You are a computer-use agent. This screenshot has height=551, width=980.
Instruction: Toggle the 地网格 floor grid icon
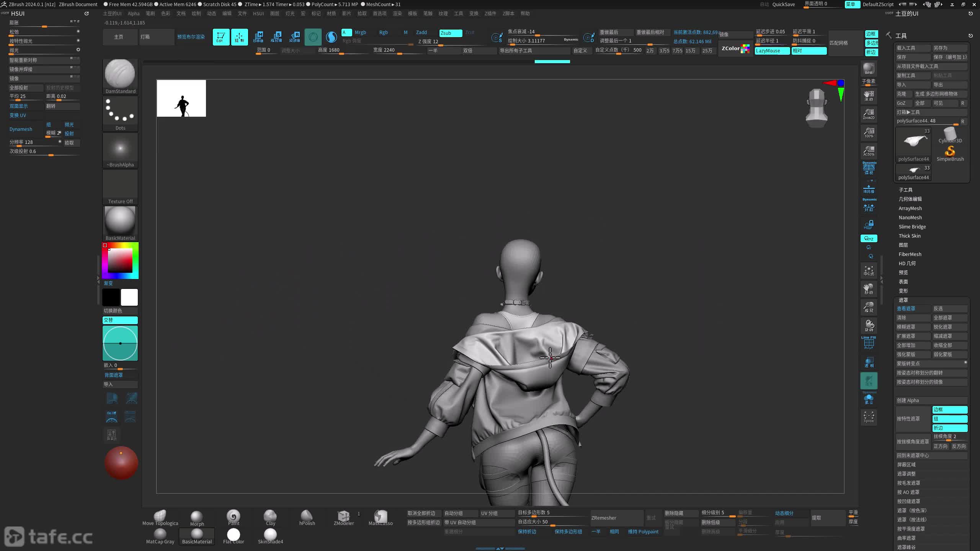869,188
